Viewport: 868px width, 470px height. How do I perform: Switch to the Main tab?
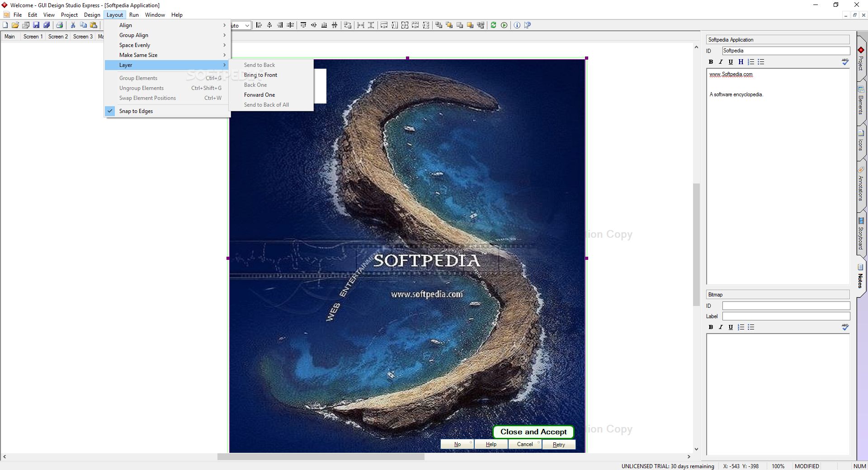[x=9, y=37]
